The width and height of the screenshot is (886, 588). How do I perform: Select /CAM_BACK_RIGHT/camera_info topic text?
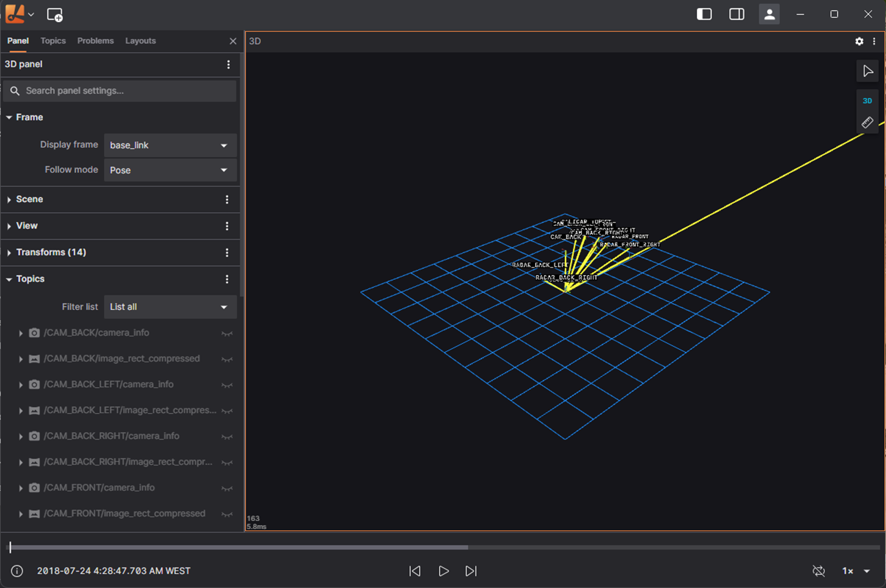coord(111,436)
